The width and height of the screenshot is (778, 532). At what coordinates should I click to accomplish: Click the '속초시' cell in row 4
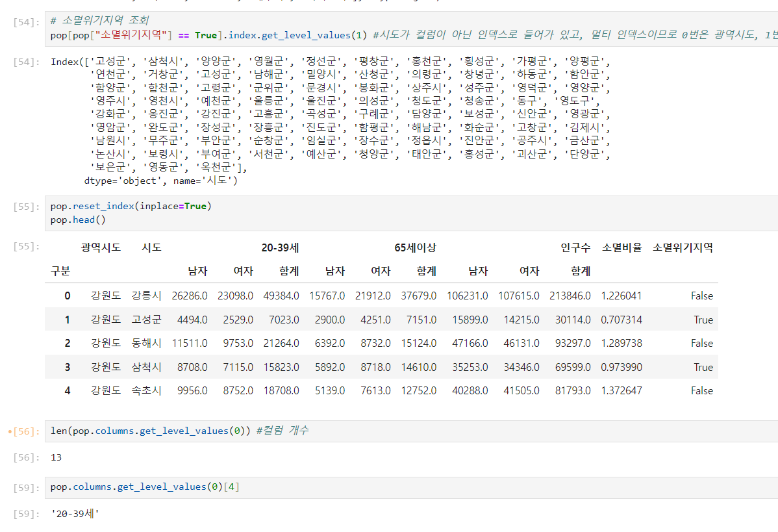click(x=146, y=390)
